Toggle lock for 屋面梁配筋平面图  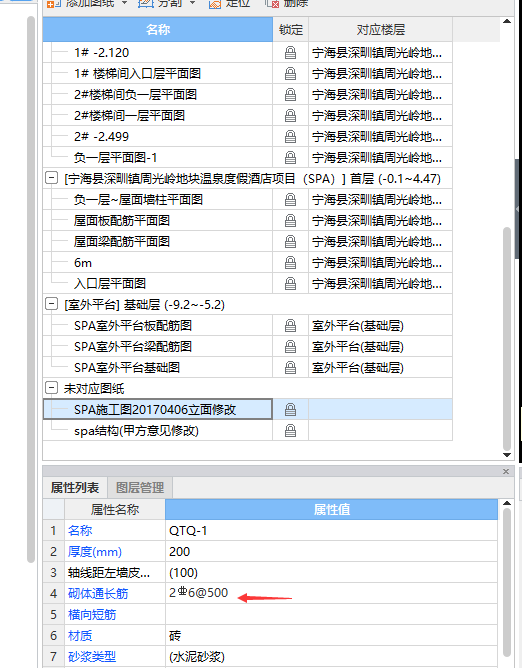point(290,242)
